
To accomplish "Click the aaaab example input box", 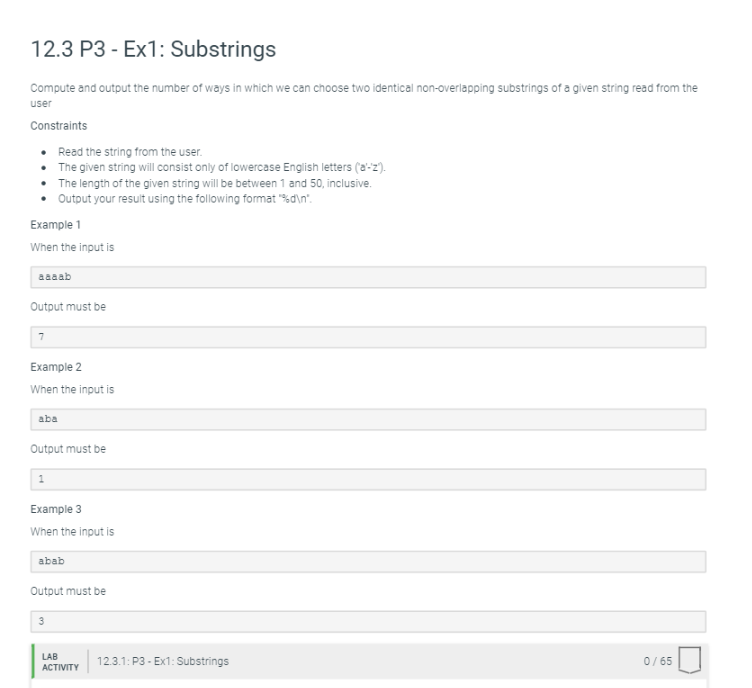I will coord(368,277).
